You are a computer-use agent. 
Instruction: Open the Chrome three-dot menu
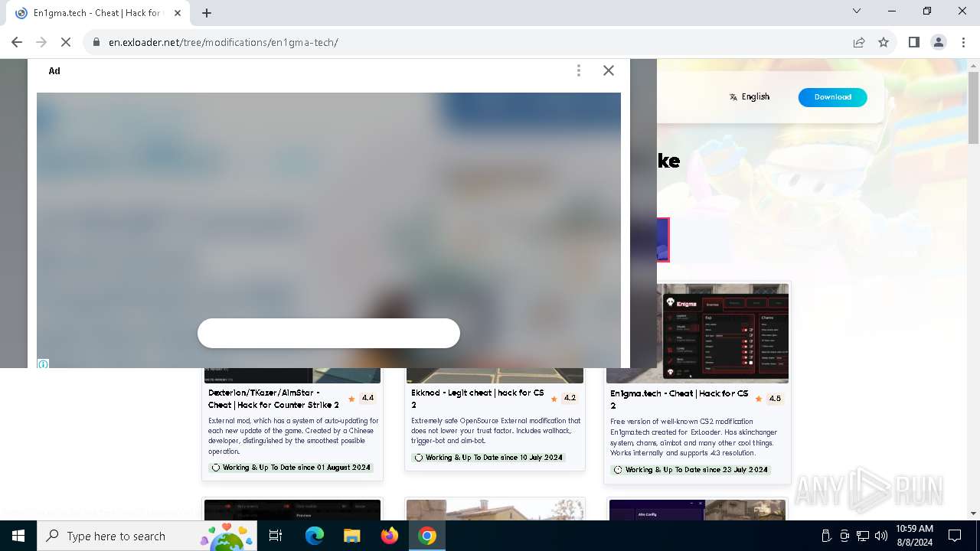click(963, 42)
